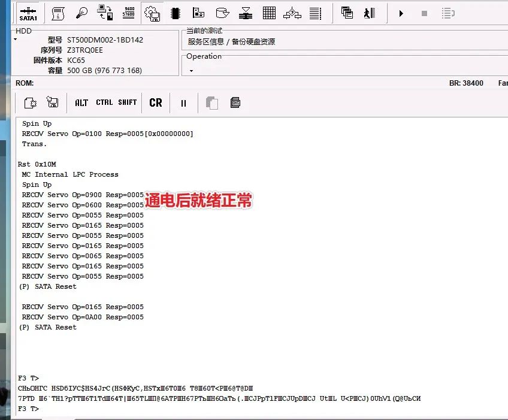
Task: Open the HDD passport scroll icon
Action: 58,13
